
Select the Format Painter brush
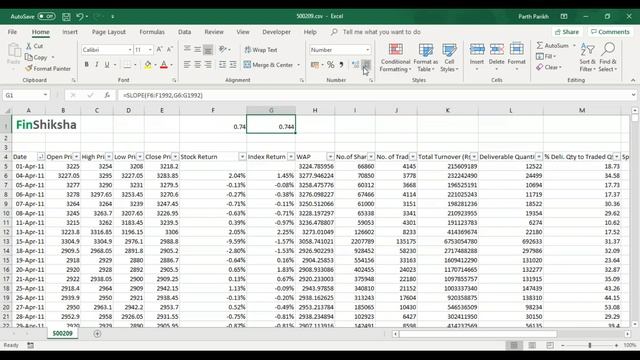point(29,69)
